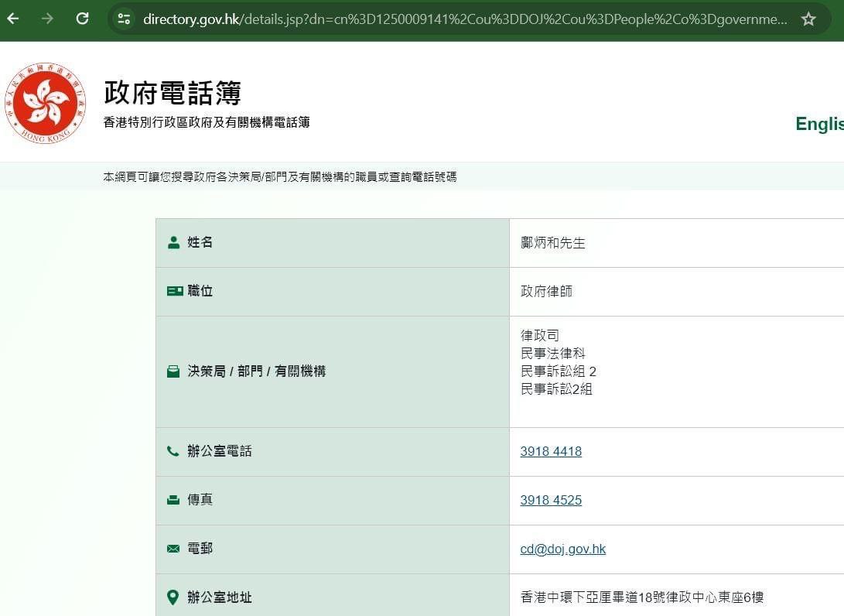
Task: Click the line 民事訴訟2組
Action: 556,388
